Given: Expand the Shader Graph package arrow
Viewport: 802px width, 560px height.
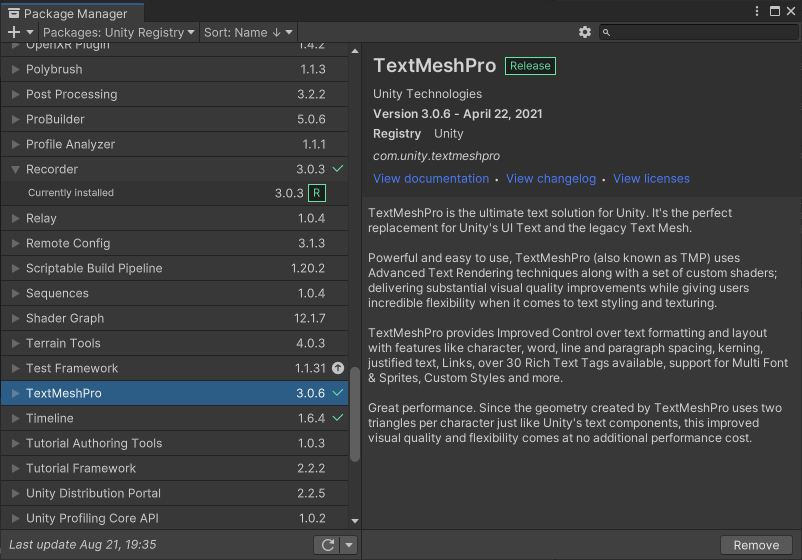Looking at the screenshot, I should coord(15,318).
